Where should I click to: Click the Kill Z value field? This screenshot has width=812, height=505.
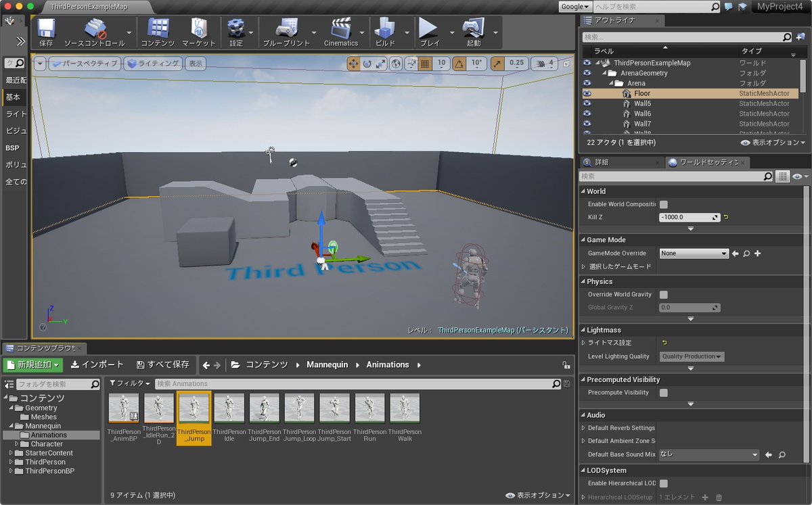tap(690, 217)
